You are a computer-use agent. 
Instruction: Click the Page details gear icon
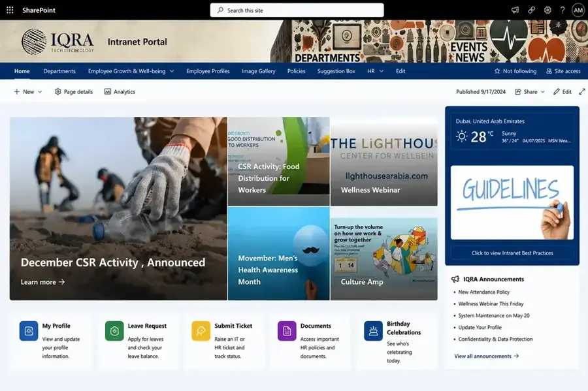57,92
